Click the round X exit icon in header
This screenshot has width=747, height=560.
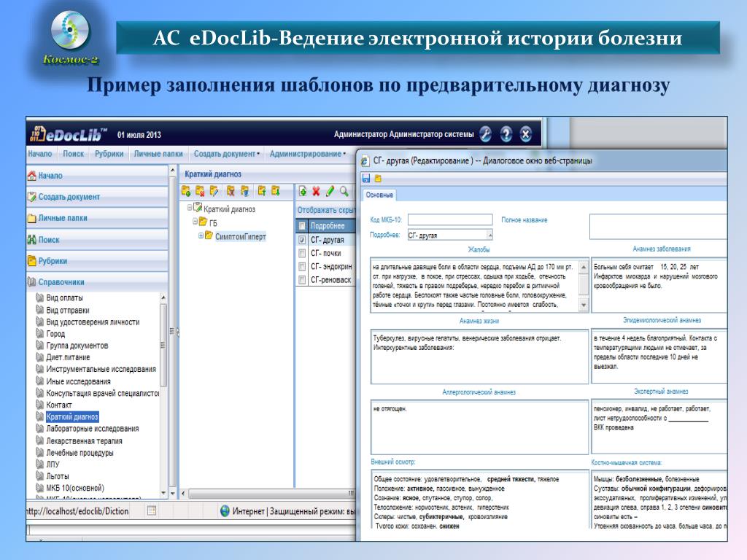pos(525,134)
